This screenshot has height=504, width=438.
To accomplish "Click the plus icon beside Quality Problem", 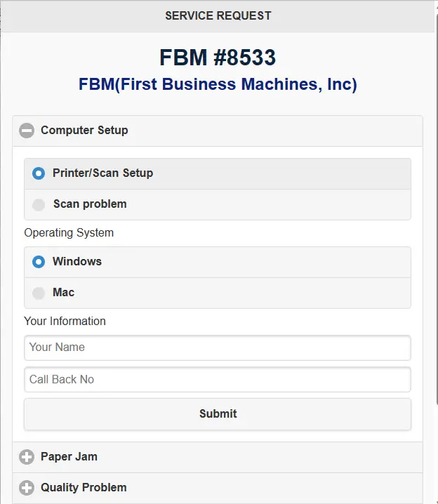I will [x=27, y=488].
